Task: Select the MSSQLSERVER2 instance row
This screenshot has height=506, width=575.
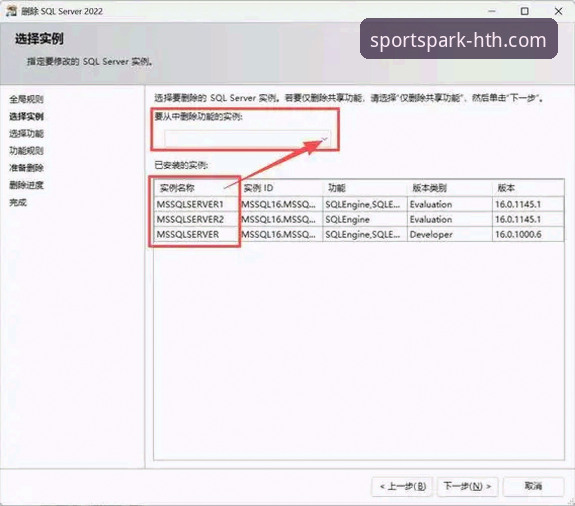Action: [x=359, y=219]
